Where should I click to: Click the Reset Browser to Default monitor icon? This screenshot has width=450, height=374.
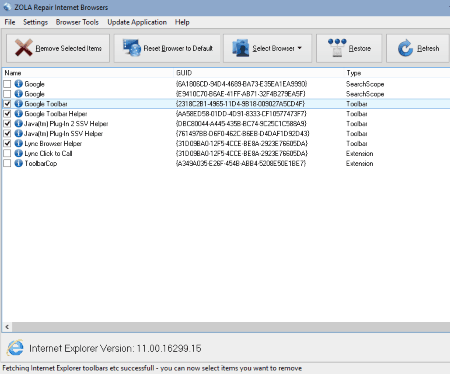(132, 48)
